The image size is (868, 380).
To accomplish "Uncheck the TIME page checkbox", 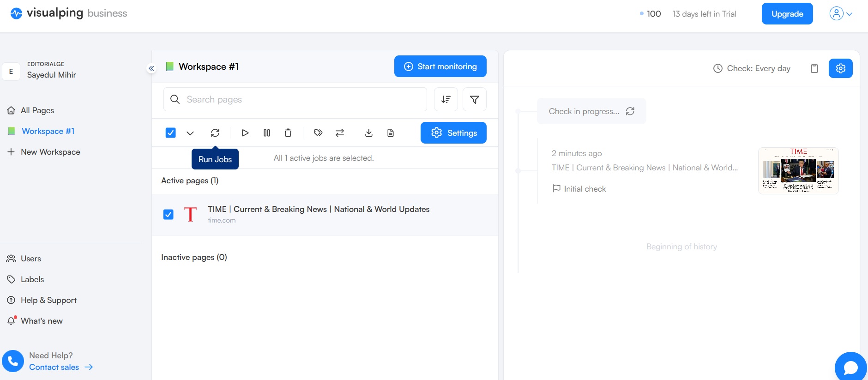I will click(x=169, y=214).
